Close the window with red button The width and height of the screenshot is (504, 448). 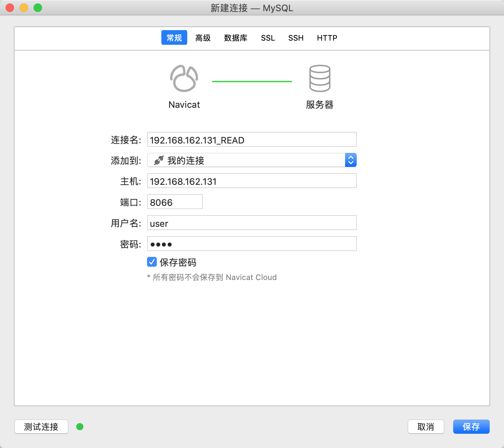pyautogui.click(x=10, y=8)
